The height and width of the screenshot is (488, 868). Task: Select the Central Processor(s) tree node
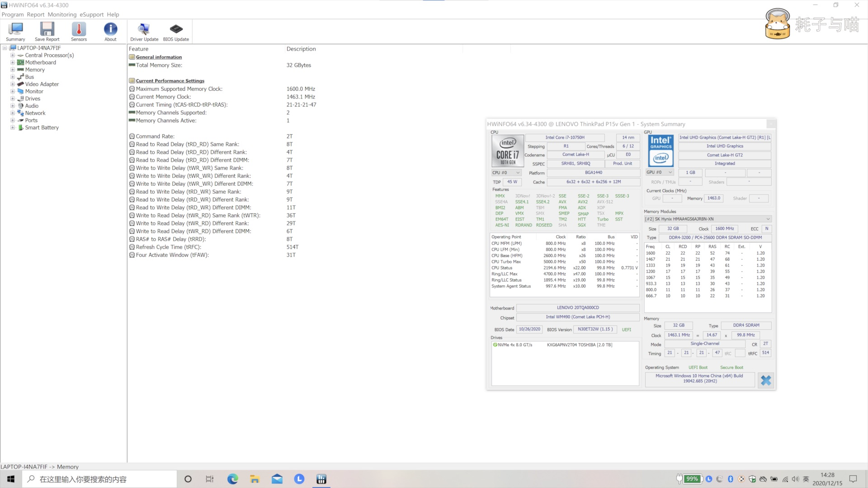49,55
